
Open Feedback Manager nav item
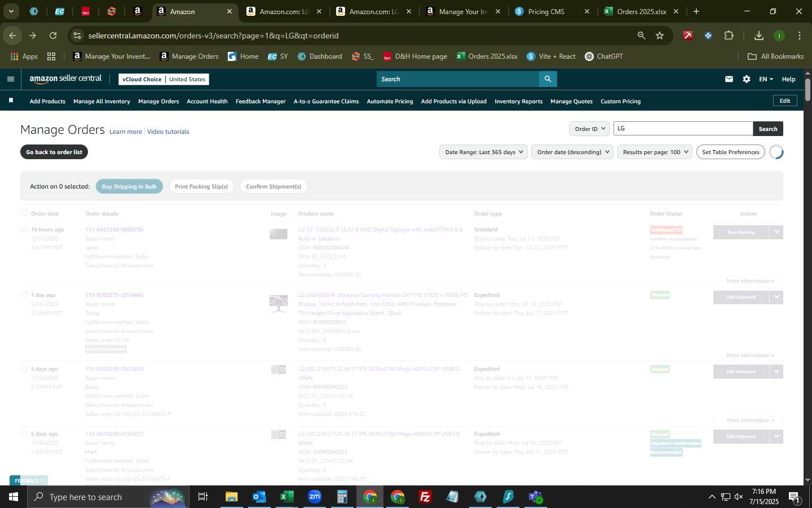pos(261,102)
